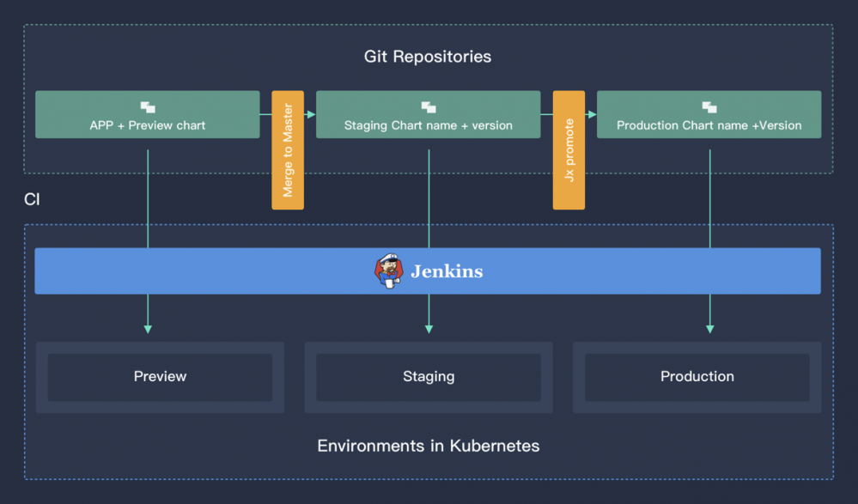Click the arrow leading into the Staging environment
This screenshot has width=858, height=504.
(429, 326)
